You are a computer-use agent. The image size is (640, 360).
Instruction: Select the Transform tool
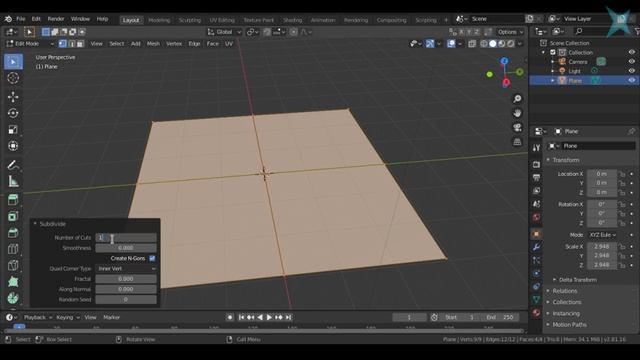pos(13,146)
